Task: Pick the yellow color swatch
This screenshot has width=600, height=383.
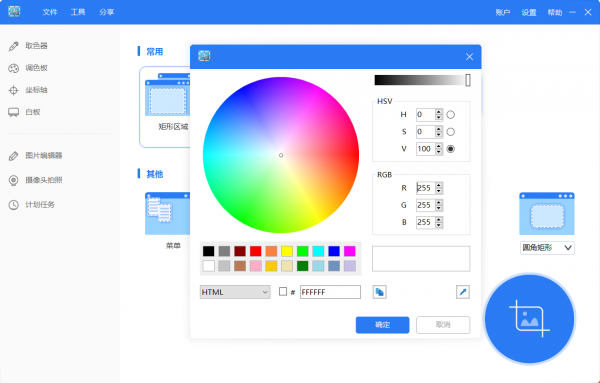Action: click(x=287, y=251)
